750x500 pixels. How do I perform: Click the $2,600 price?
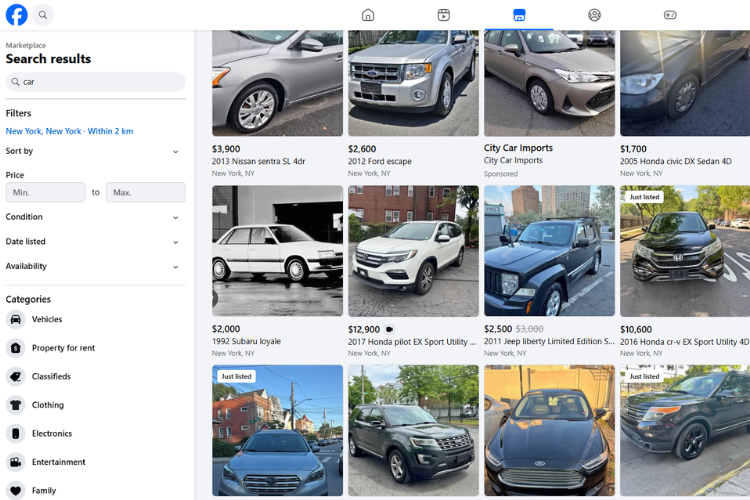pos(362,149)
